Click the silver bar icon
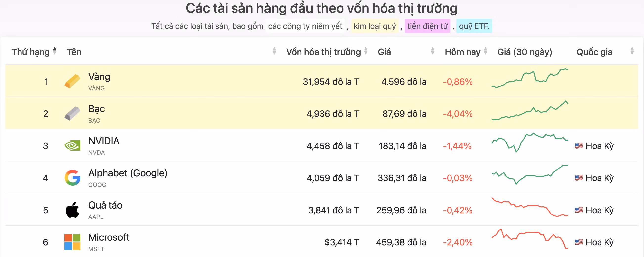This screenshot has width=644, height=257. click(72, 113)
